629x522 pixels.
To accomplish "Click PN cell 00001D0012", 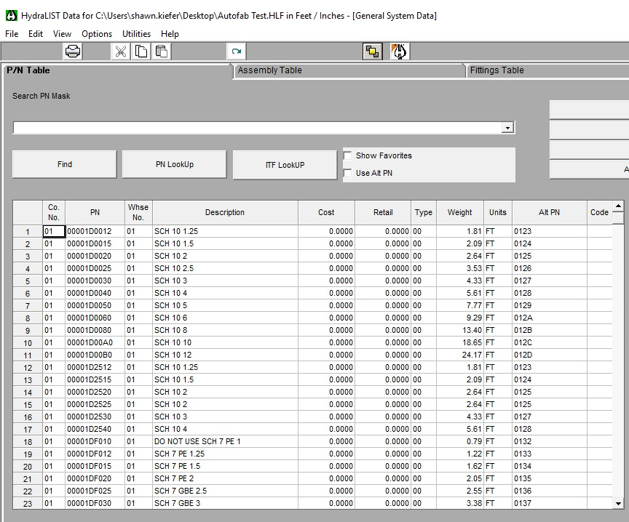I will (x=95, y=232).
